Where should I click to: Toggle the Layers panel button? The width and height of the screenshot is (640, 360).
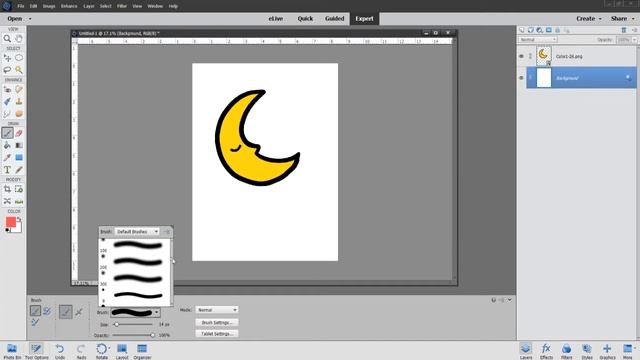[526, 351]
